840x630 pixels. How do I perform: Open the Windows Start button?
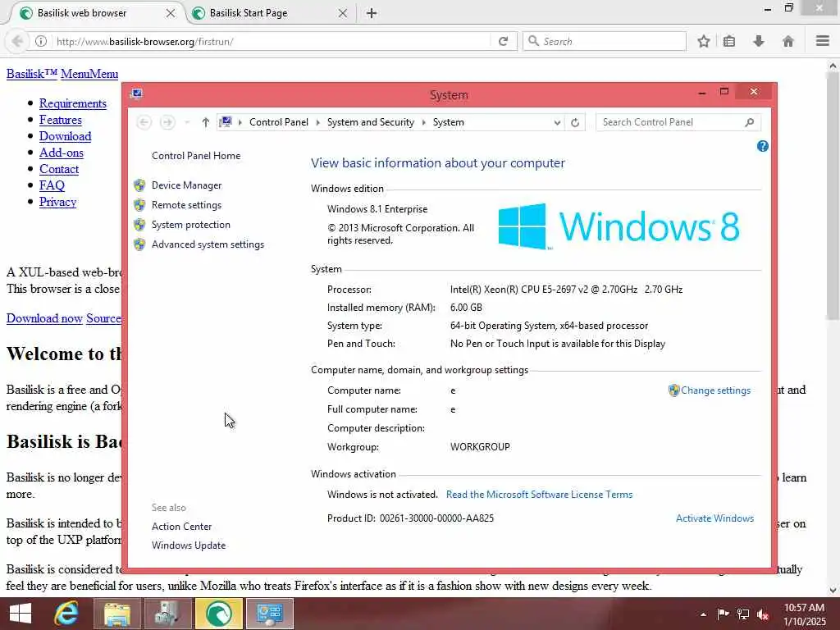point(21,614)
